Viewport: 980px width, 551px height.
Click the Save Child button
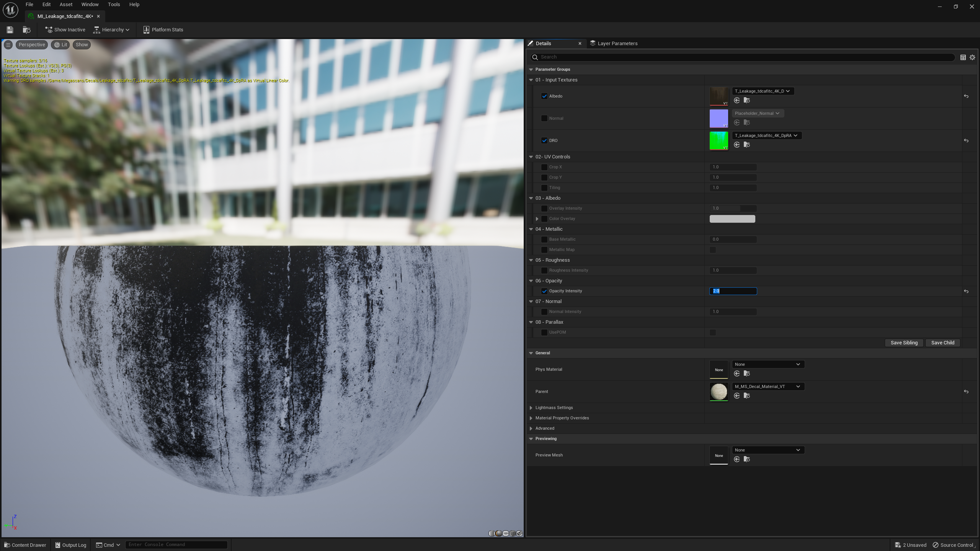942,343
